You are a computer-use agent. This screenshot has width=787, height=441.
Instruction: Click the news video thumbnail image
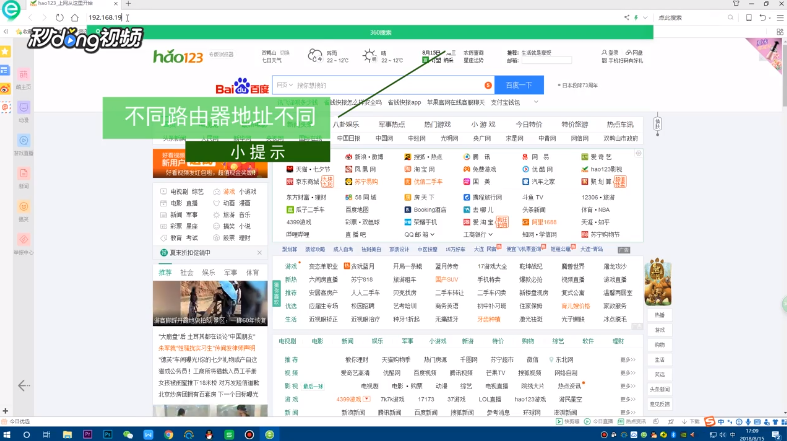[210, 303]
